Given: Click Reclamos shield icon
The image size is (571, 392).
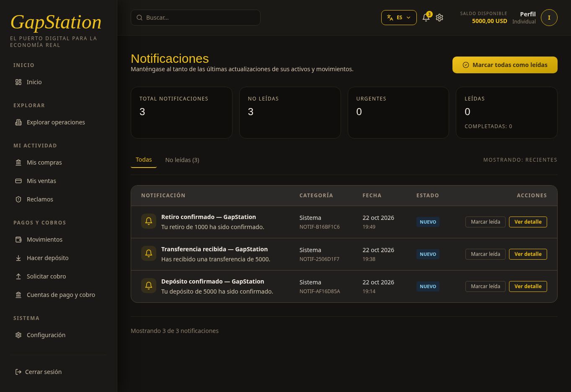Looking at the screenshot, I should tap(18, 199).
